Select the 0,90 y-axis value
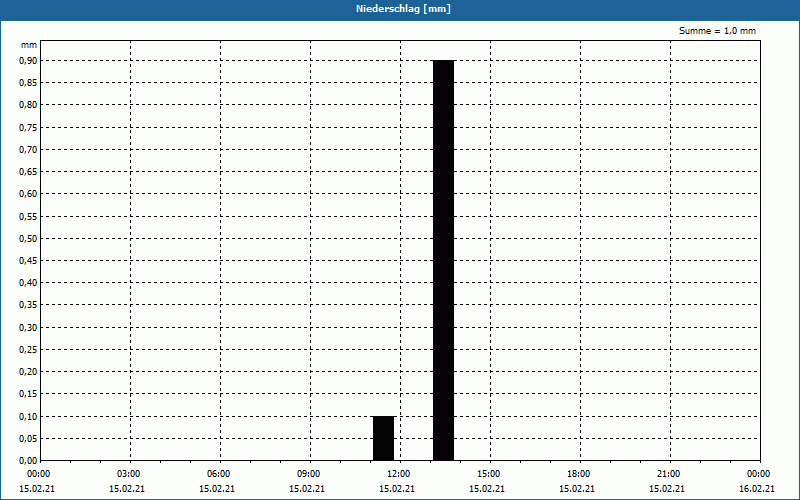The width and height of the screenshot is (800, 500). (x=28, y=61)
